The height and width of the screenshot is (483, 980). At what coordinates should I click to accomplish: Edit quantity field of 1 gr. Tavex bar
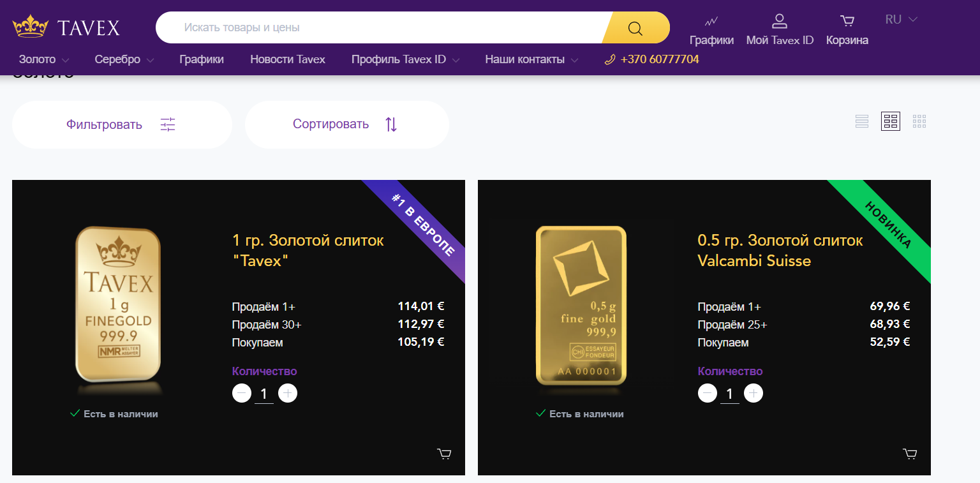[264, 394]
